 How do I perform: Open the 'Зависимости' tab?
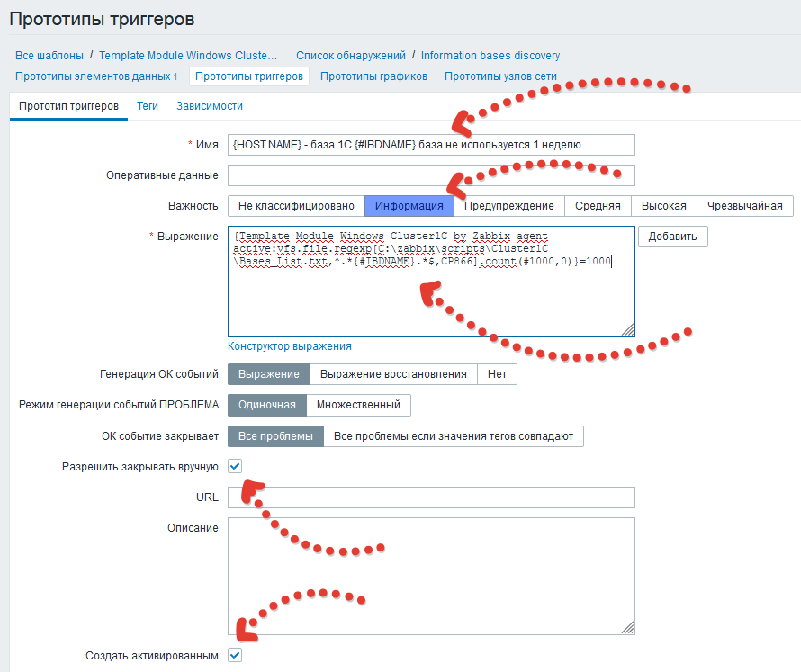pyautogui.click(x=210, y=105)
